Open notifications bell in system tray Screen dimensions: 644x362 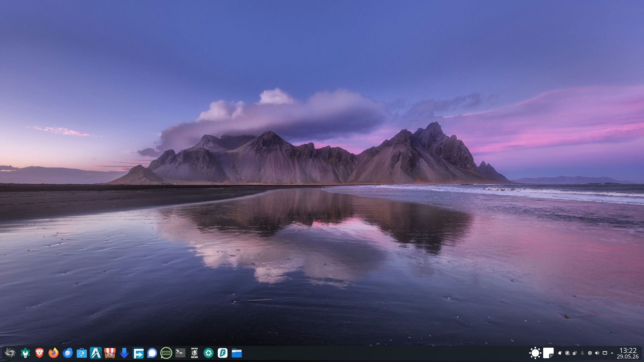click(x=560, y=353)
